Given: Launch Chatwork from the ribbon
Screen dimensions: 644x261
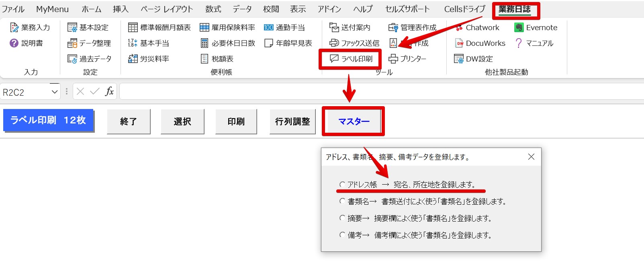Looking at the screenshot, I should tap(477, 27).
